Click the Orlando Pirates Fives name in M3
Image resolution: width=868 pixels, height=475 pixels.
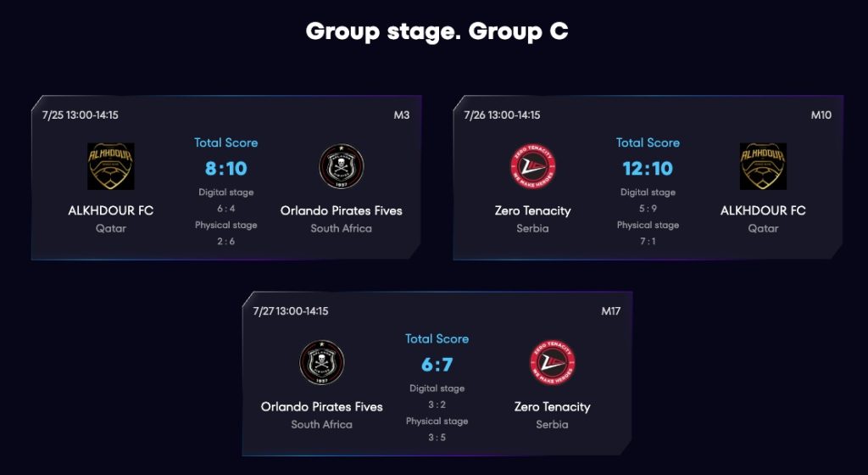tap(342, 210)
